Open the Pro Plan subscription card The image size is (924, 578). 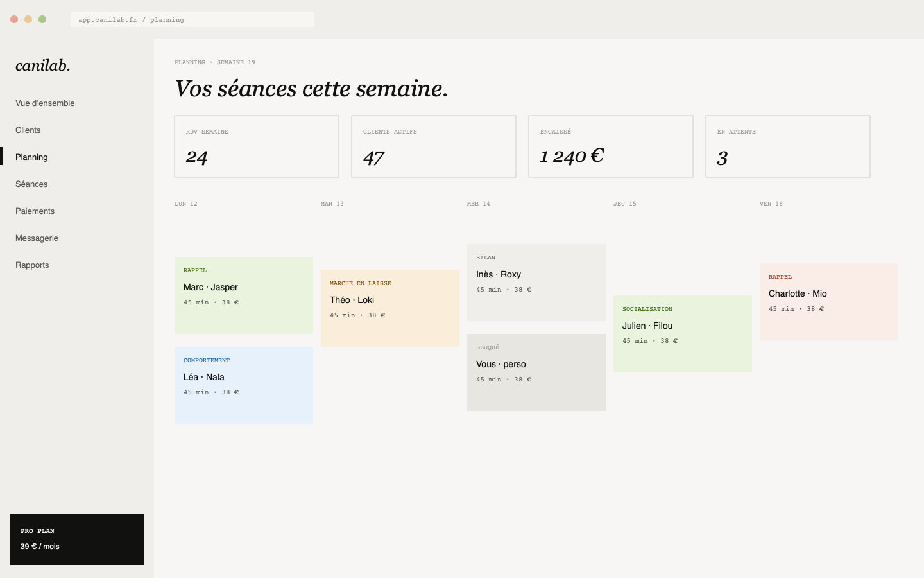[77, 539]
